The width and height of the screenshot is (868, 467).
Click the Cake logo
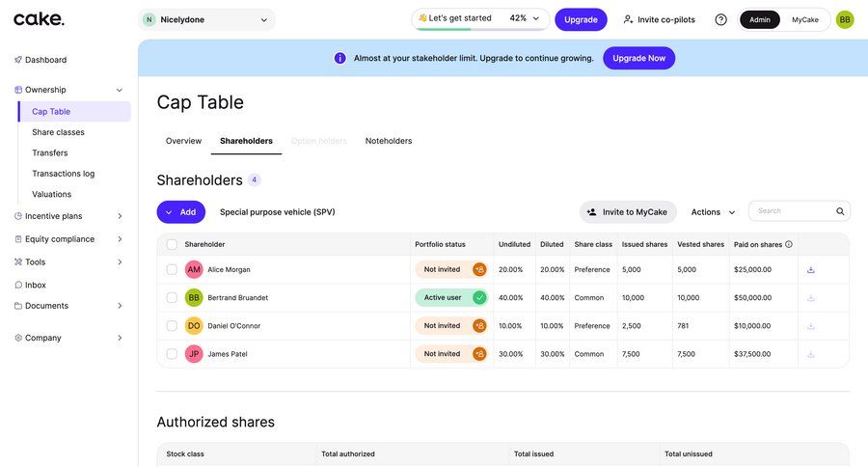[x=40, y=19]
